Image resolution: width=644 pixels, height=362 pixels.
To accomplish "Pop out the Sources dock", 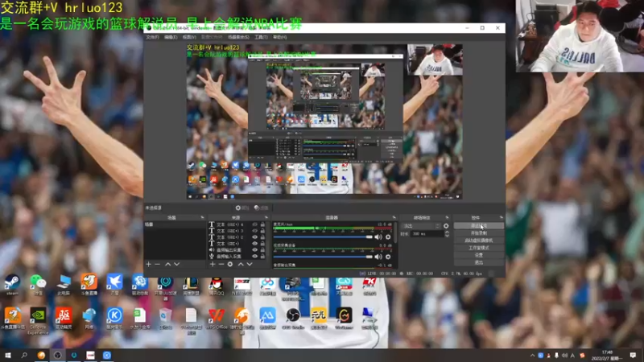I will pos(266,217).
